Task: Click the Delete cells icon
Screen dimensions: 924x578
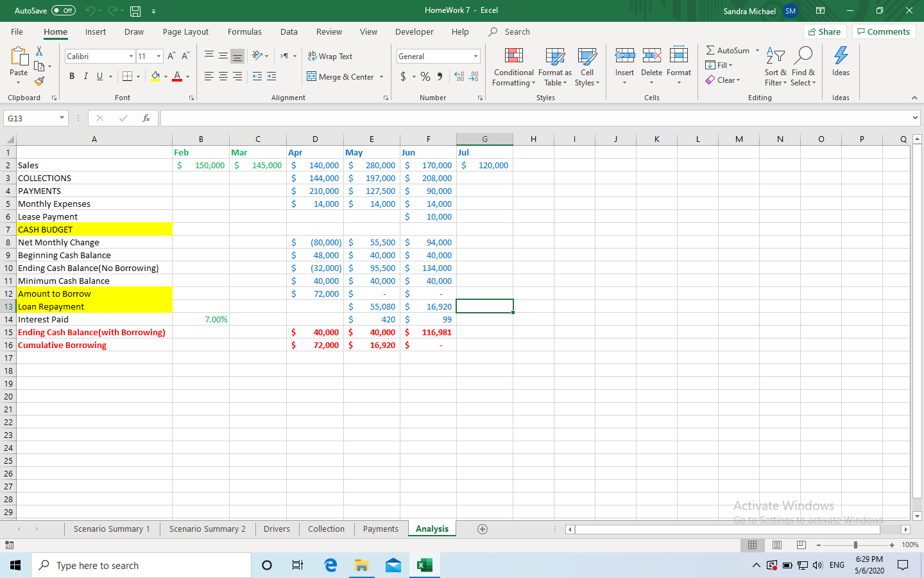Action: click(651, 56)
